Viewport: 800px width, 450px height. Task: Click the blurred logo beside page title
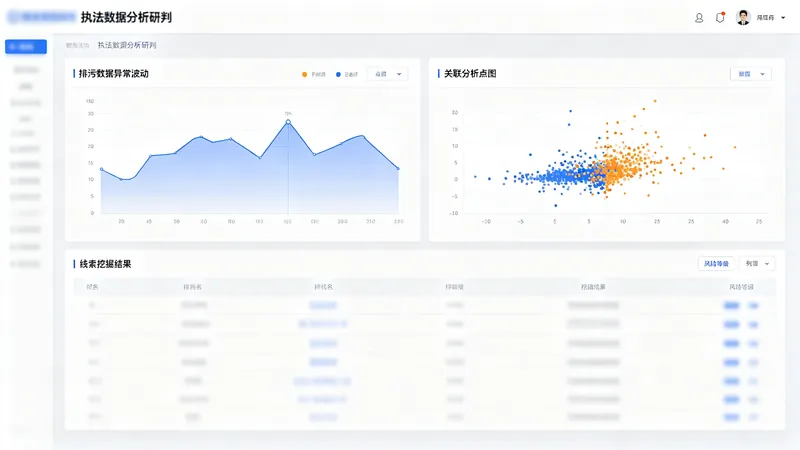42,17
